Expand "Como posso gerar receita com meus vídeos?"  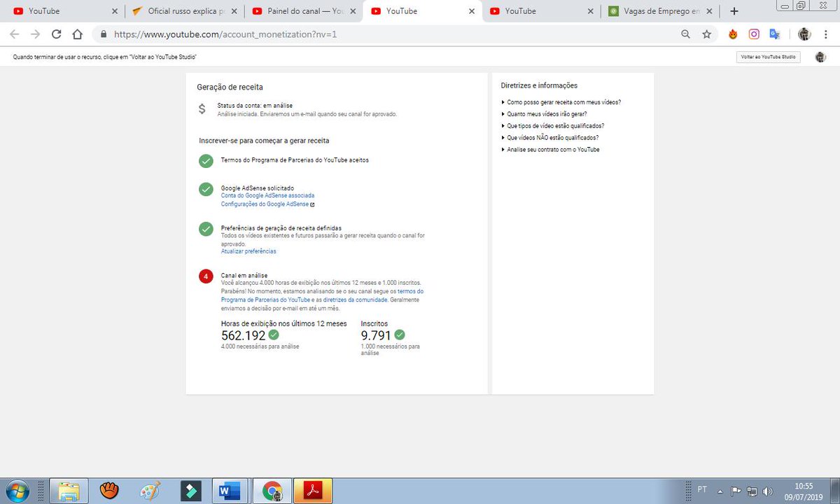click(561, 102)
